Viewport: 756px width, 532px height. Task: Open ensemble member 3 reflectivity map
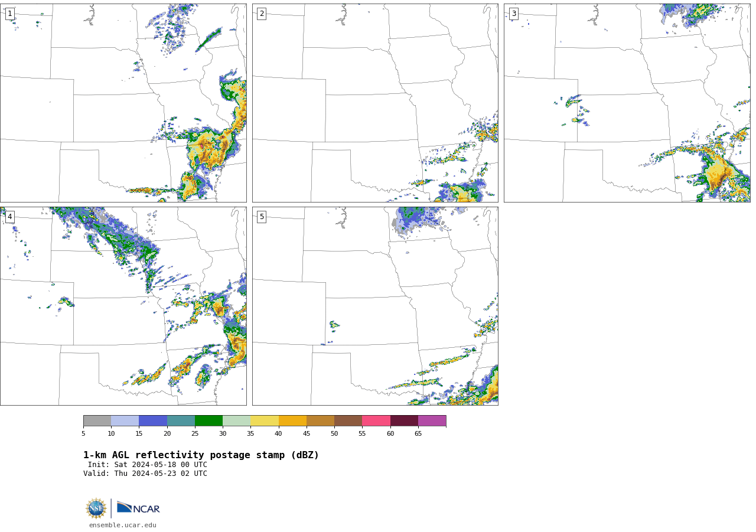click(x=627, y=103)
